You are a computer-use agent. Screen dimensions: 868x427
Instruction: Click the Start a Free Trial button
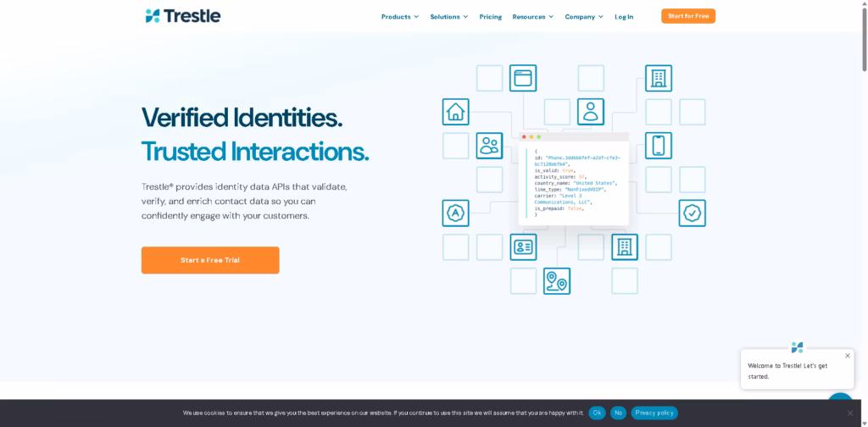[210, 260]
